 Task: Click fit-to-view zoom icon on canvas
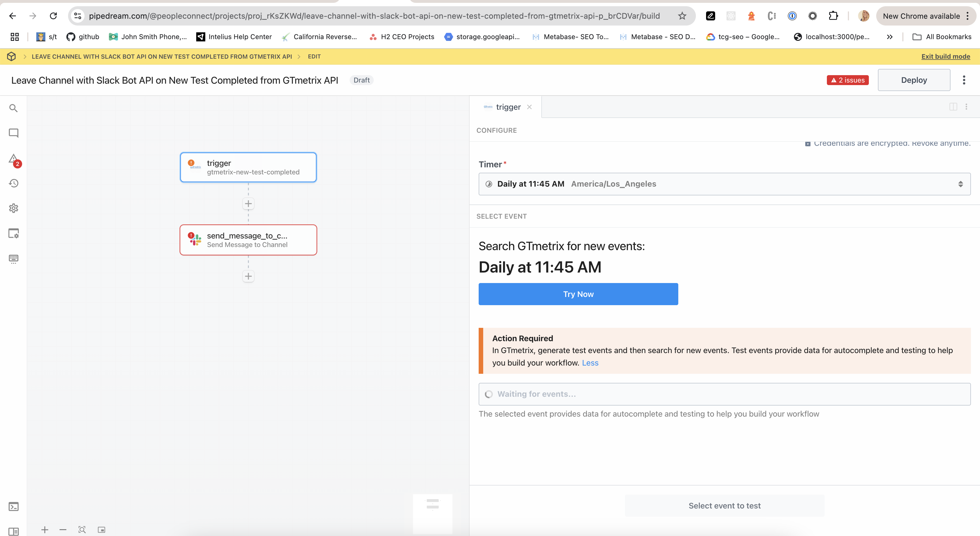[x=82, y=530]
